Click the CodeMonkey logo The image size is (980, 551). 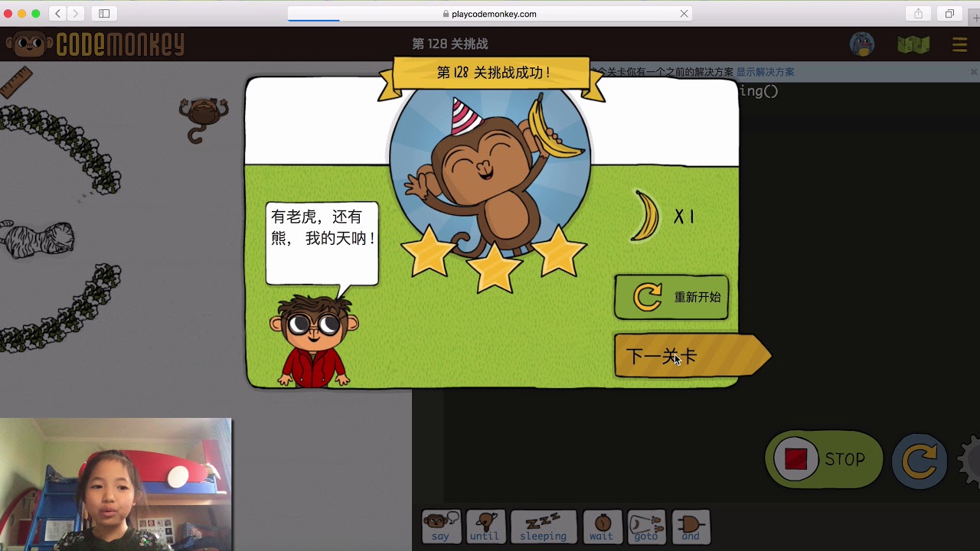pos(96,44)
